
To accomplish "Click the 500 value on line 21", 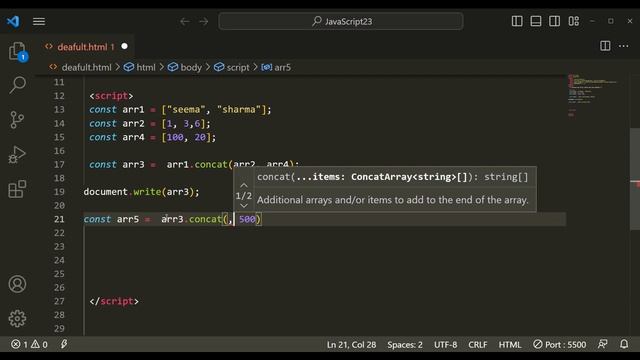I will coord(247,219).
